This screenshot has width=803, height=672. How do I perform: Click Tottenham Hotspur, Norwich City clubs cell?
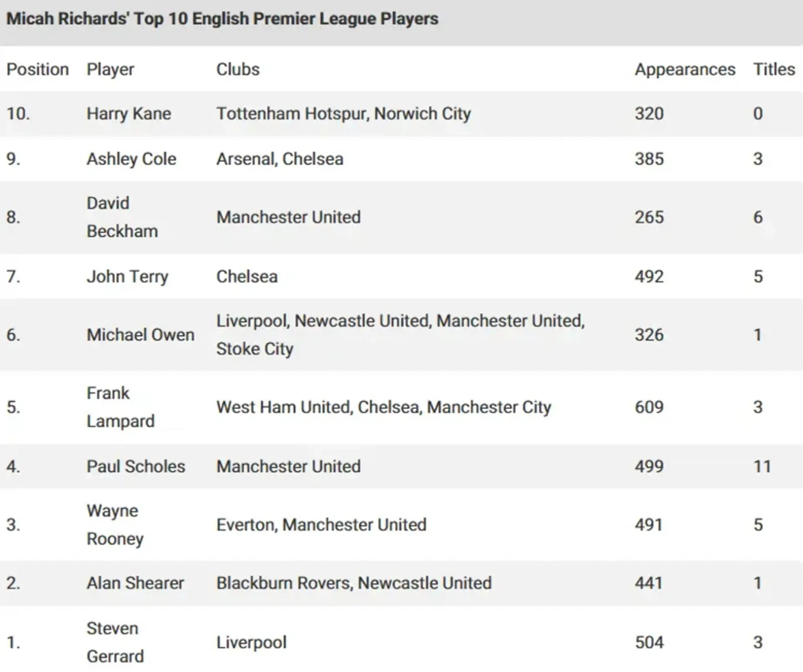(x=343, y=114)
